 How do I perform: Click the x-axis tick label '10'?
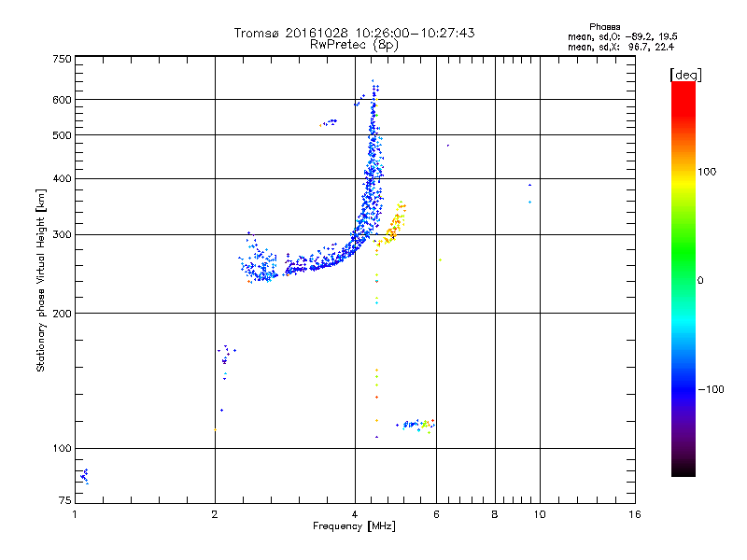[x=540, y=514]
